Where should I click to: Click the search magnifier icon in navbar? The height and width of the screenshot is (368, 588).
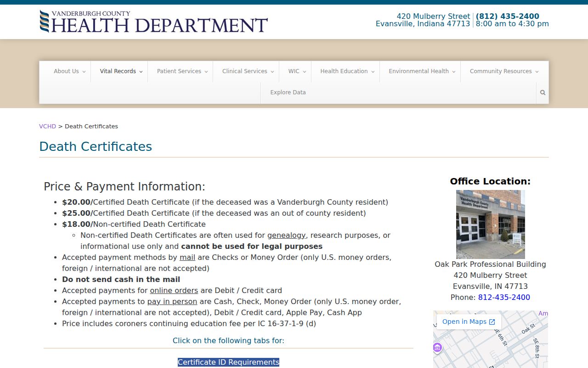[x=543, y=92]
